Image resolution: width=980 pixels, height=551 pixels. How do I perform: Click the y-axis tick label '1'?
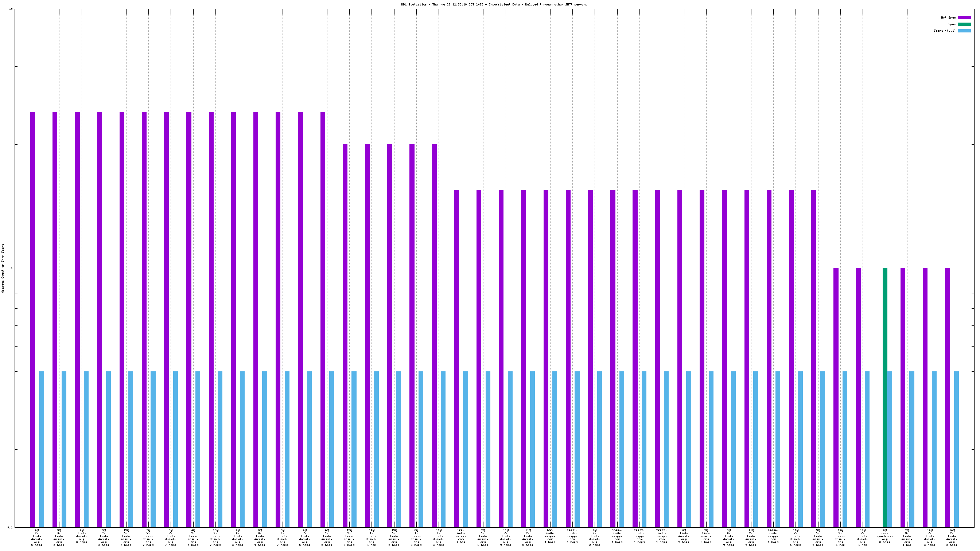tap(11, 268)
